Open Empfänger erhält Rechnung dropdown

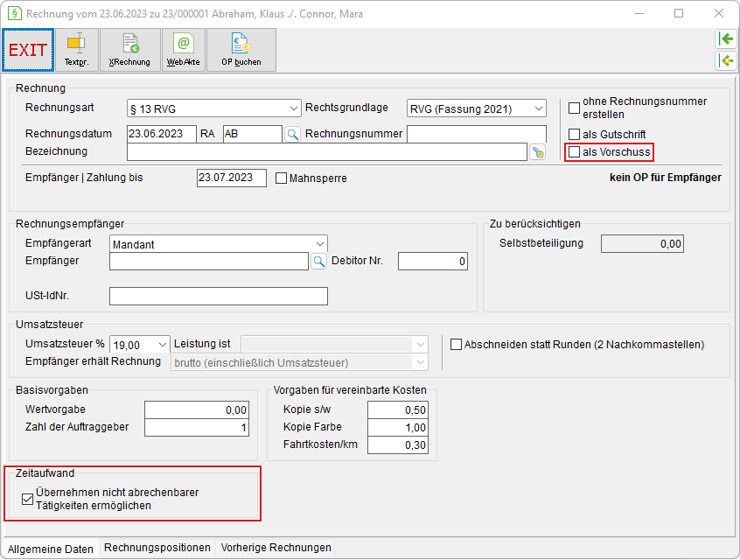299,362
